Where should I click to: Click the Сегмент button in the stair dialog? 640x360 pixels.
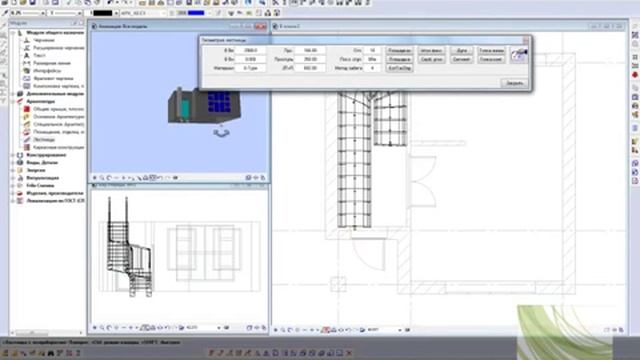[462, 59]
